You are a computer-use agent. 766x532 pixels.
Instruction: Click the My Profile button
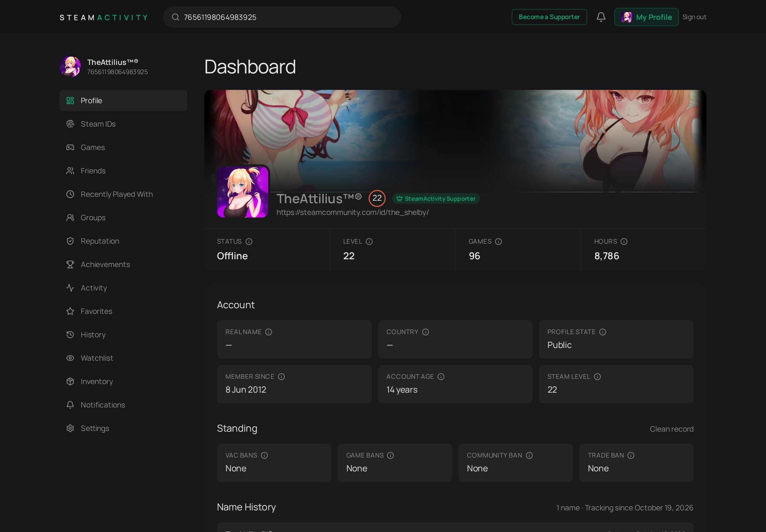point(646,17)
